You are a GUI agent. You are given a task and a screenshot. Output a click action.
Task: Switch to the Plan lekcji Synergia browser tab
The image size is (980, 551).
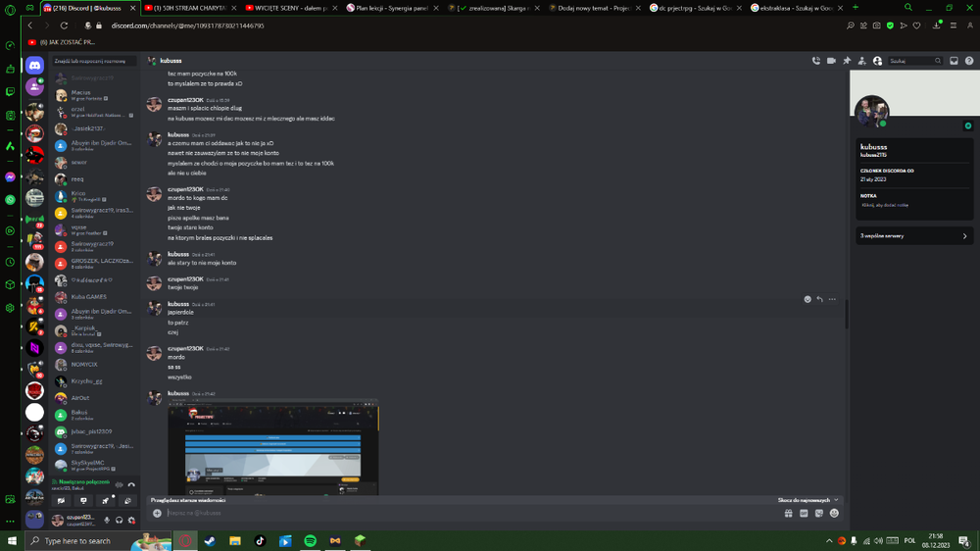[x=391, y=8]
